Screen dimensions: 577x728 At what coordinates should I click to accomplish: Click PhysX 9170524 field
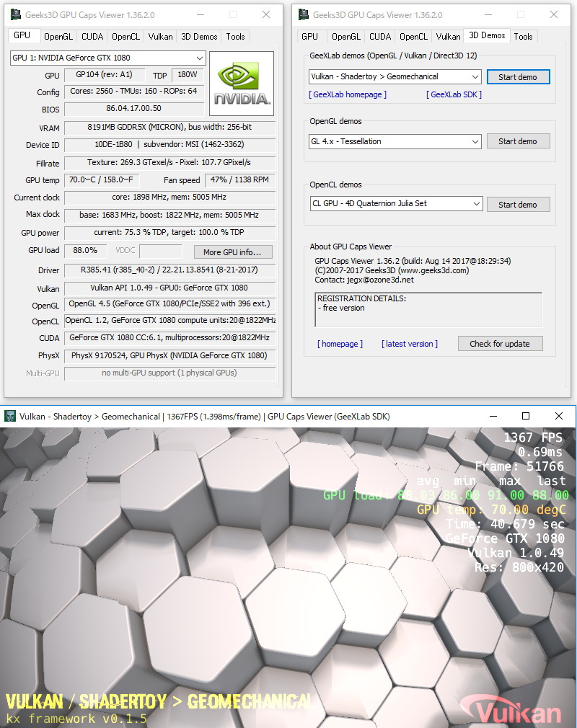click(170, 356)
